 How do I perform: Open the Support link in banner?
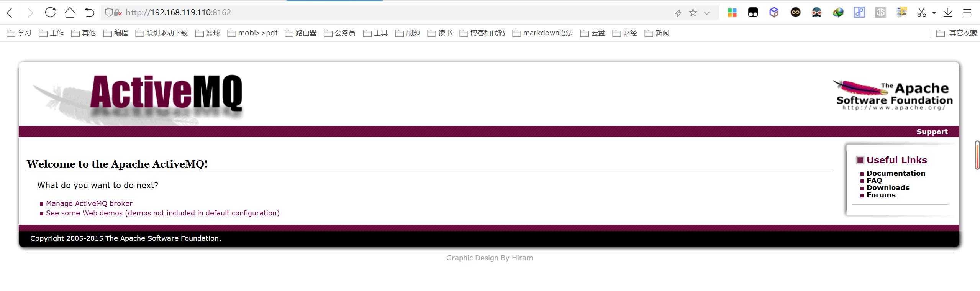pos(932,132)
